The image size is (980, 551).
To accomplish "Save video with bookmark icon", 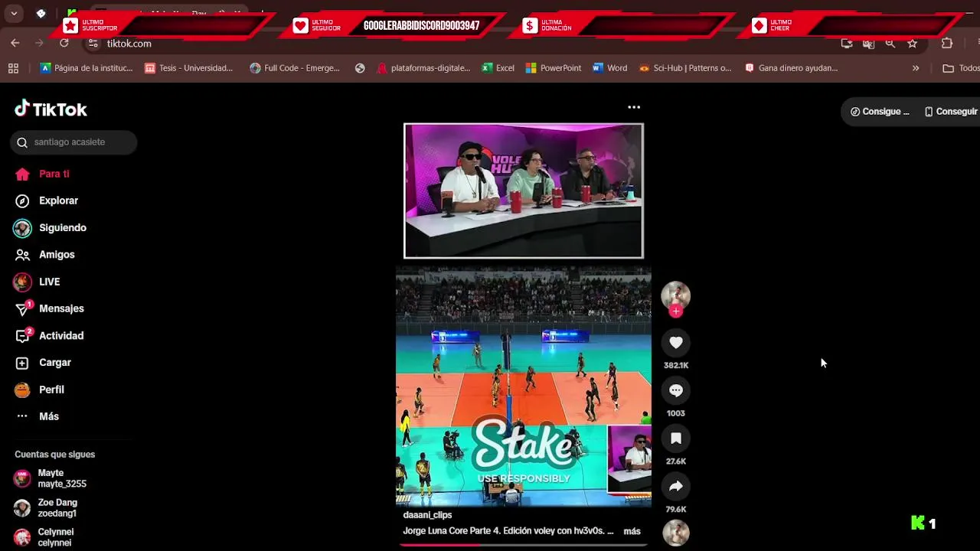I will [675, 439].
